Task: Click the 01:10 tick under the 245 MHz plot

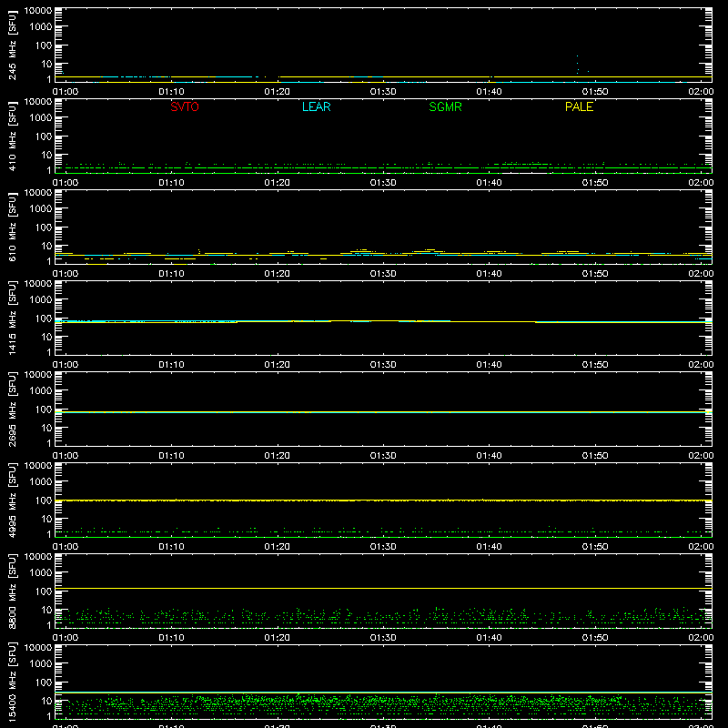Action: tap(171, 92)
